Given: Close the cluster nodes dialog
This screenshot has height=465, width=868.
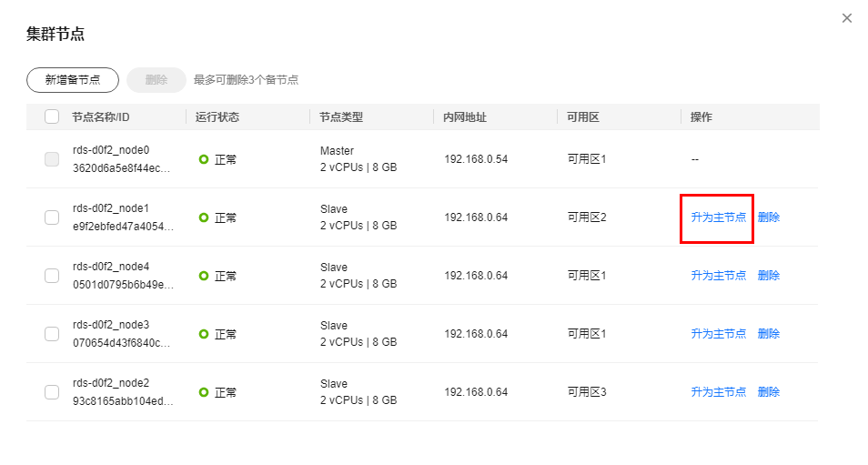Looking at the screenshot, I should tap(847, 18).
